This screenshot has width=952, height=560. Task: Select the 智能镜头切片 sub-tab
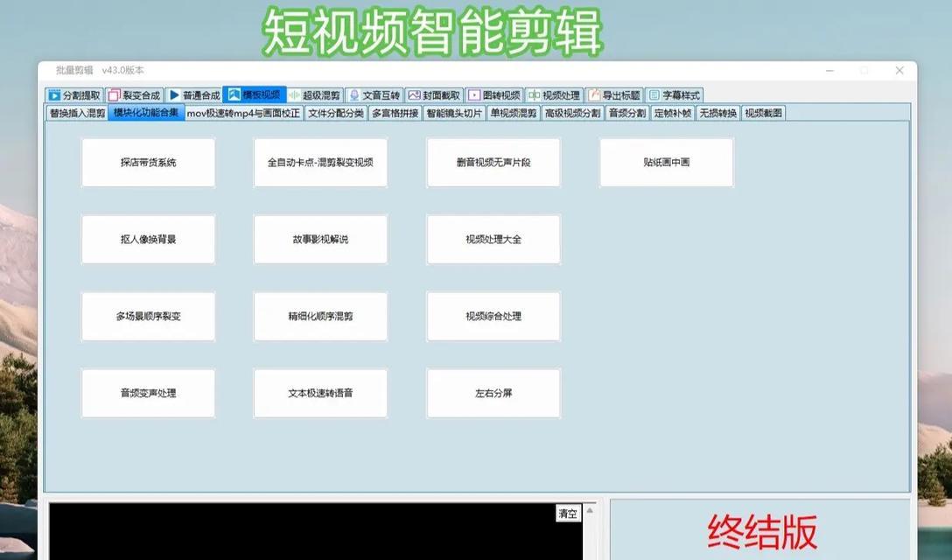point(454,113)
